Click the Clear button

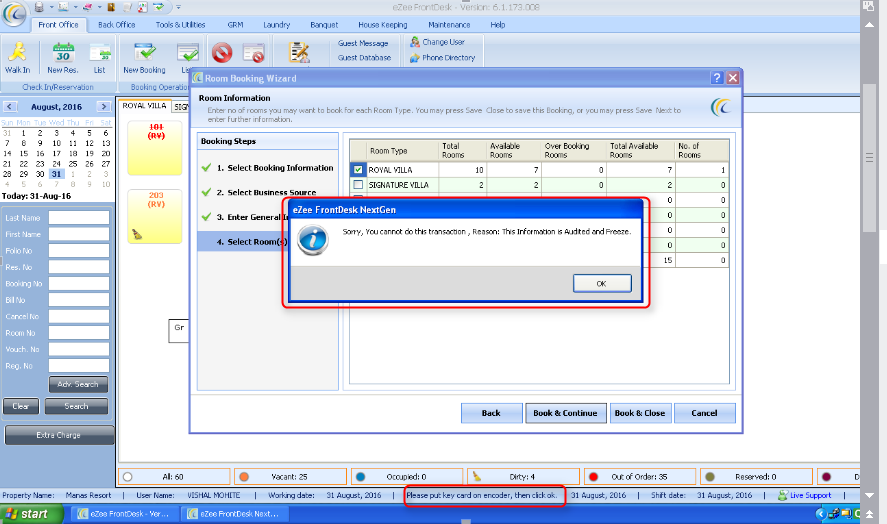click(21, 406)
